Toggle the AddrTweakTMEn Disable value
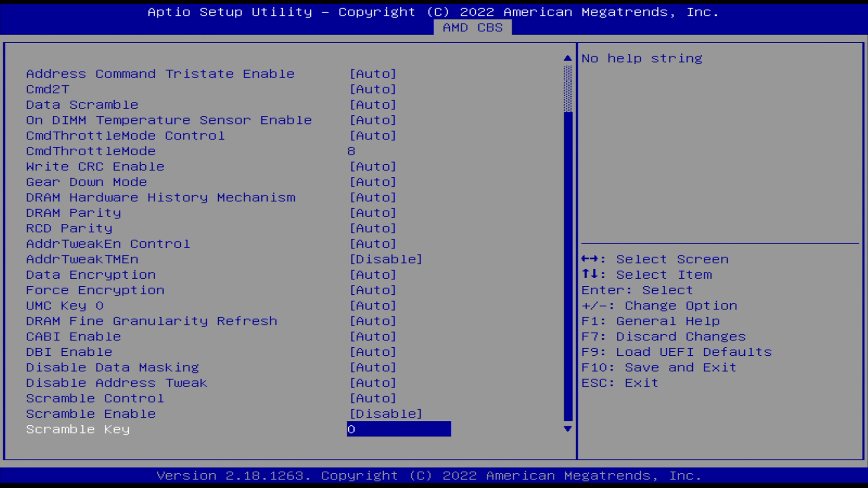The height and width of the screenshot is (488, 868). pyautogui.click(x=386, y=259)
